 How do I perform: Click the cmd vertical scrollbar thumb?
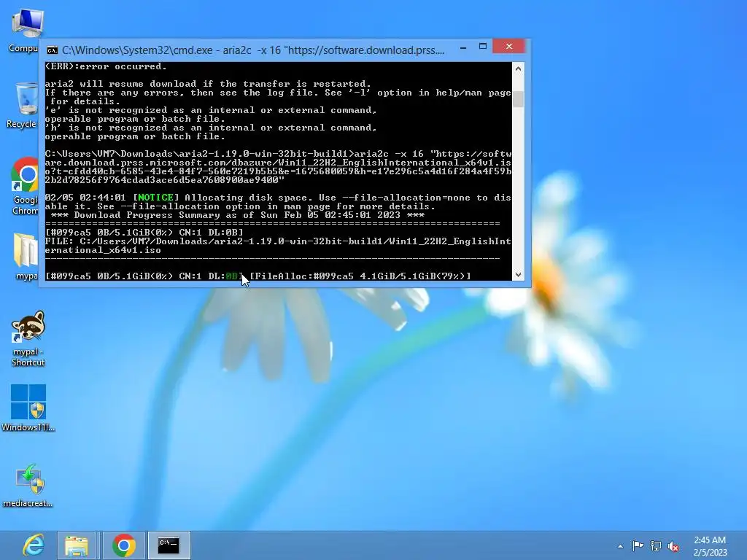(x=519, y=99)
